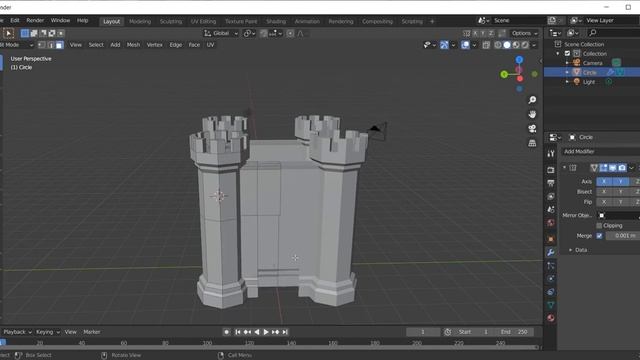Image resolution: width=640 pixels, height=360 pixels.
Task: Toggle X-ray display icon
Action: pos(486,45)
